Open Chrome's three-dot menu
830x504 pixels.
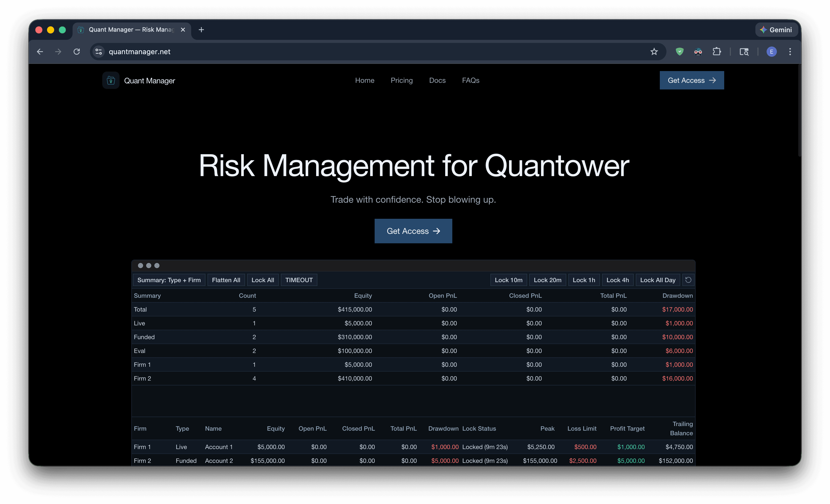[790, 52]
